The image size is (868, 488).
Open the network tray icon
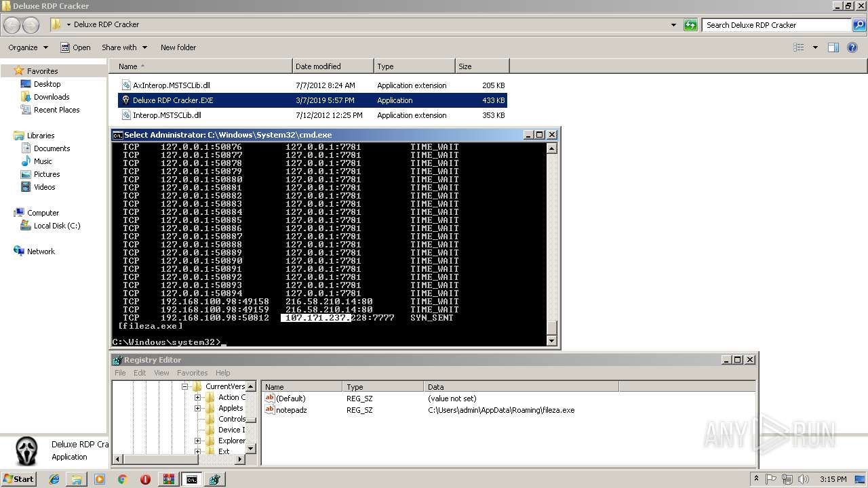tap(787, 479)
